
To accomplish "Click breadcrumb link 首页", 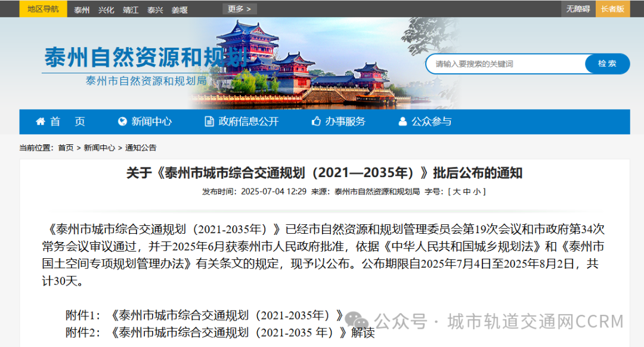I will pyautogui.click(x=66, y=148).
